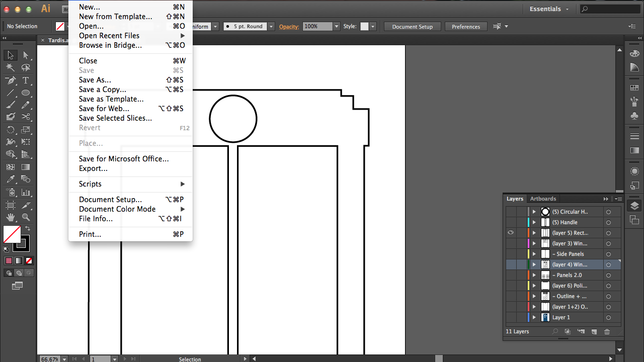Expand the (layer 3) Win... layer
Viewport: 644px width, 362px height.
pos(534,243)
